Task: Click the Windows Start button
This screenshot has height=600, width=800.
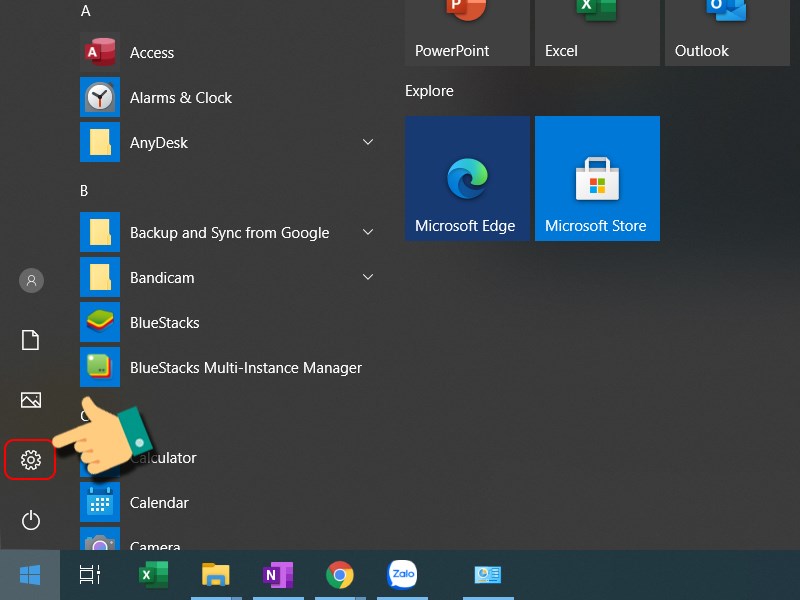Action: (30, 575)
